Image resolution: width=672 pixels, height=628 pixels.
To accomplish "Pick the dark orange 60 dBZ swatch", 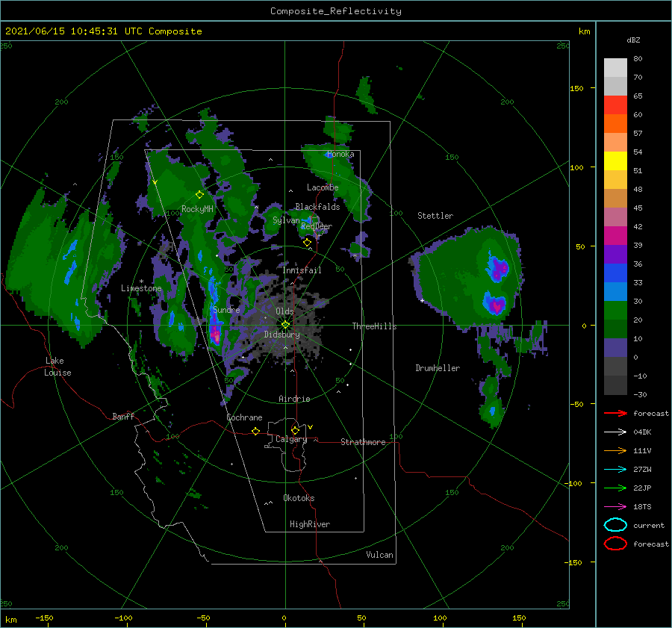I will point(615,123).
